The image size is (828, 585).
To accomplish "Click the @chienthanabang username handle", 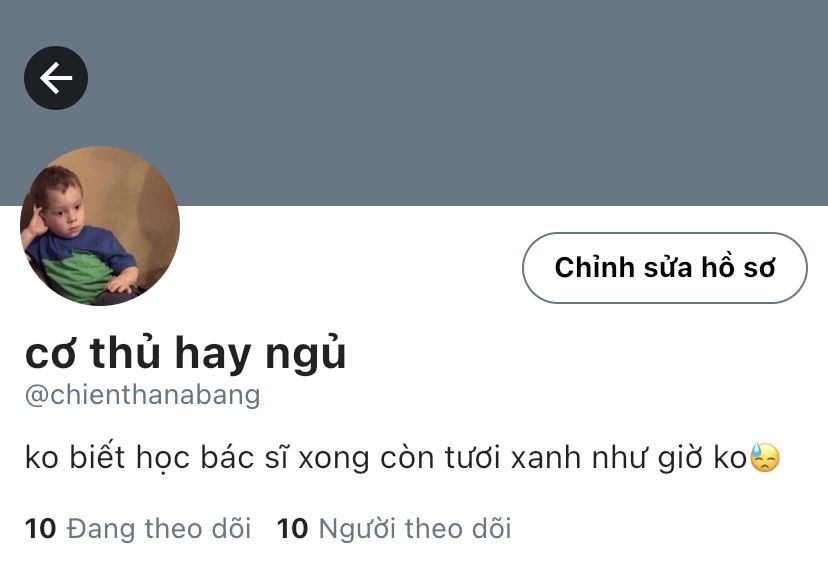I will click(143, 395).
